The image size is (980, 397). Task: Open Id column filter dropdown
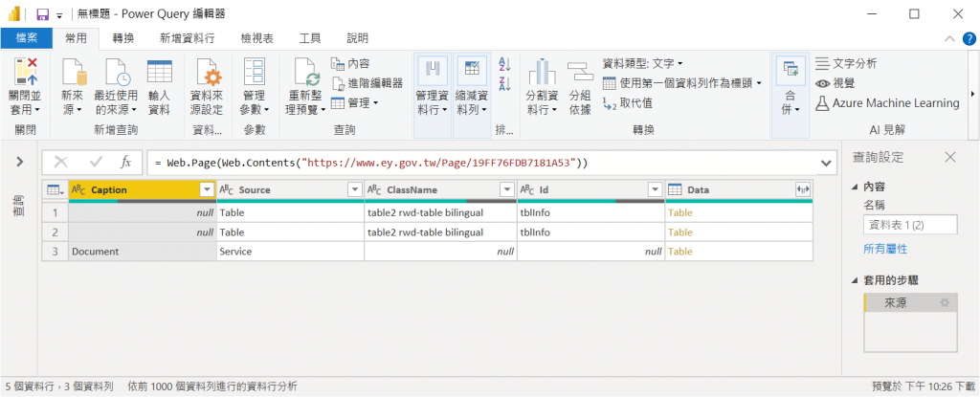coord(655,190)
